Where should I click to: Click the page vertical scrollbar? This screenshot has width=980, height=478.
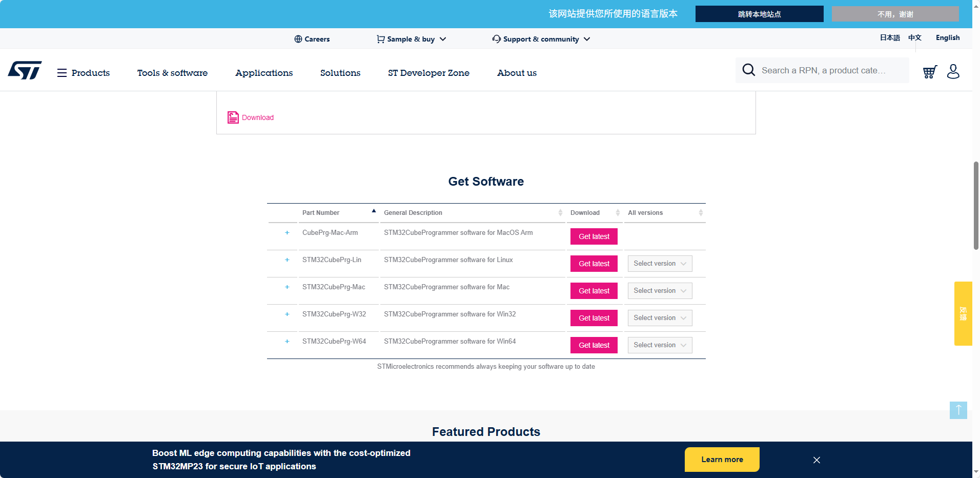pos(976,205)
